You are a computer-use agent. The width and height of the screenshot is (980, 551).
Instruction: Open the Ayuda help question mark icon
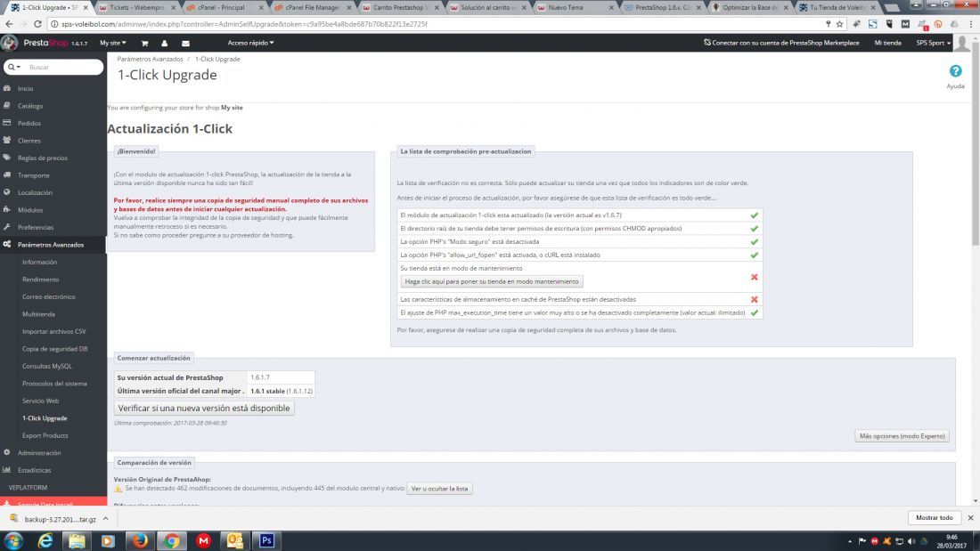point(955,71)
